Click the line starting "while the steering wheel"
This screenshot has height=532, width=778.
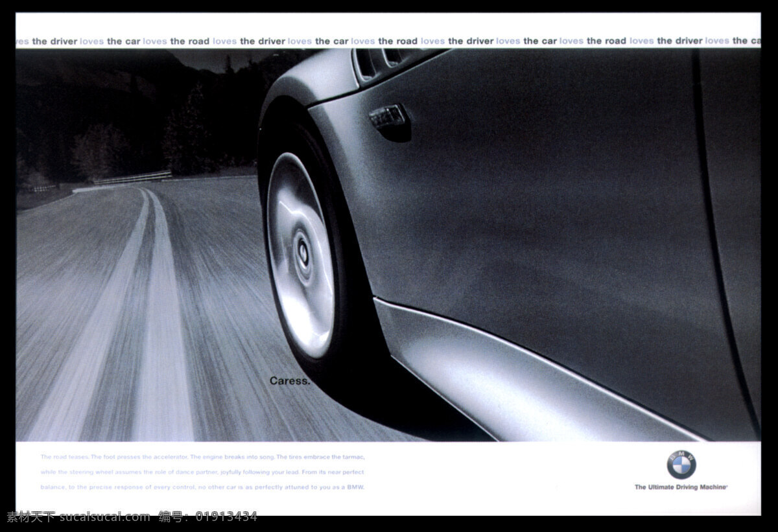click(x=202, y=472)
